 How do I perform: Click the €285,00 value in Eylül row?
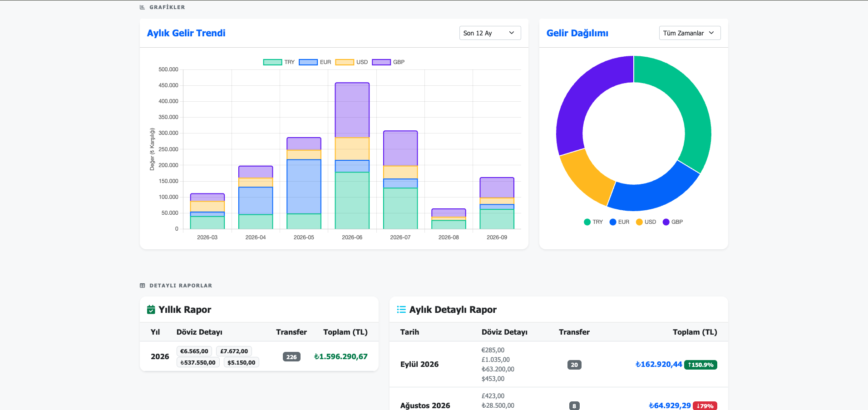[493, 350]
